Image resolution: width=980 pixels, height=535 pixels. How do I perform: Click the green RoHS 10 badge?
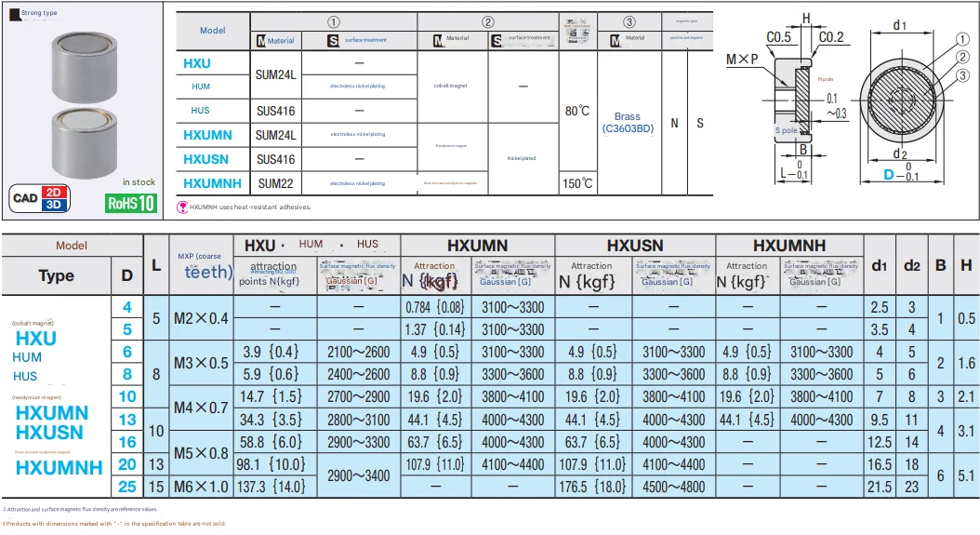point(131,202)
